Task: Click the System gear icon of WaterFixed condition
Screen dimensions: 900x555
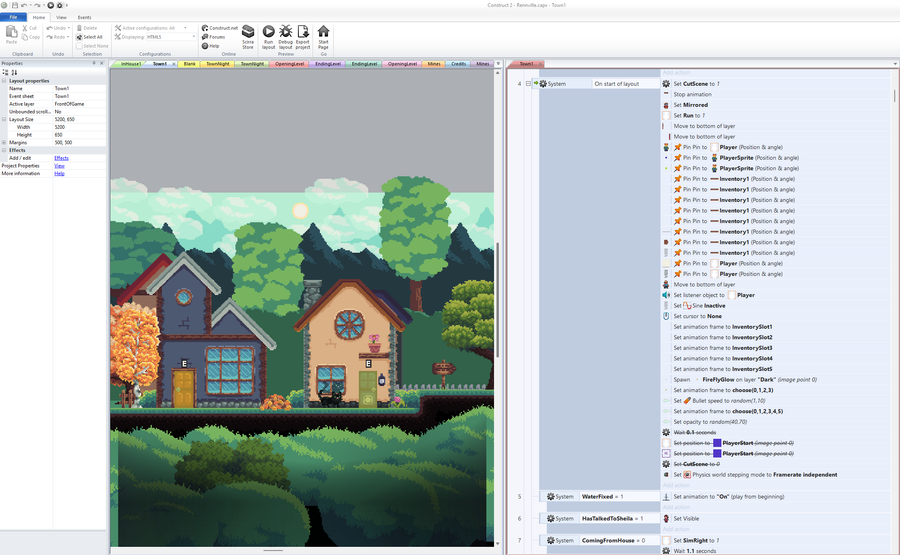Action: coord(550,496)
